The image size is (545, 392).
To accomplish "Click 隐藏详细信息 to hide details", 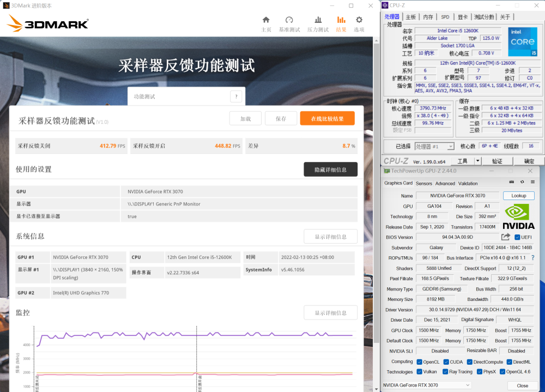I will pyautogui.click(x=331, y=170).
